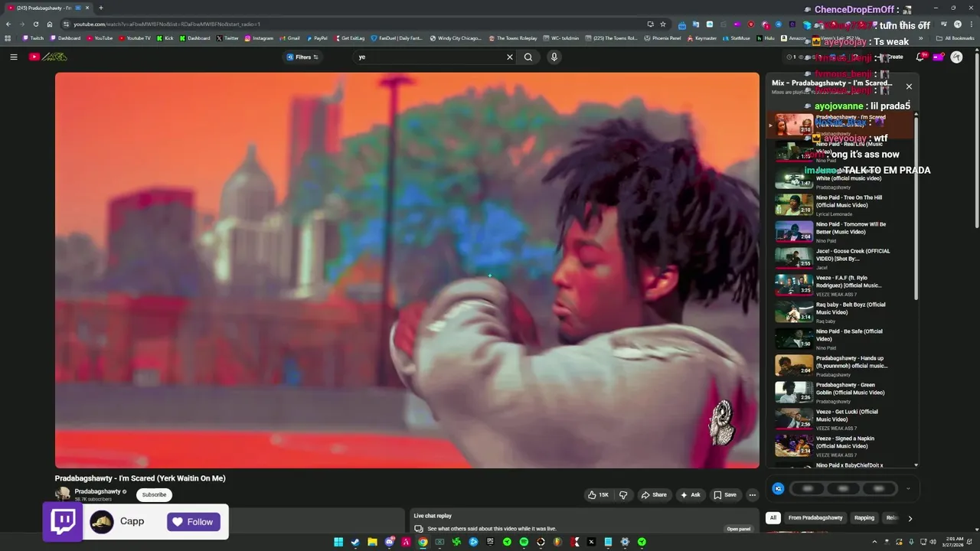Follow Capp on the Twitch overlay
This screenshot has width=980, height=551.
(x=193, y=522)
